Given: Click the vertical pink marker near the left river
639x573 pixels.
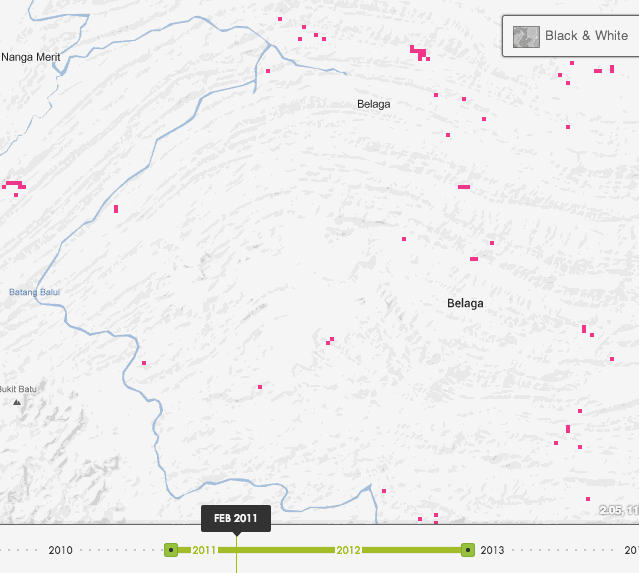Looking at the screenshot, I should pyautogui.click(x=116, y=209).
